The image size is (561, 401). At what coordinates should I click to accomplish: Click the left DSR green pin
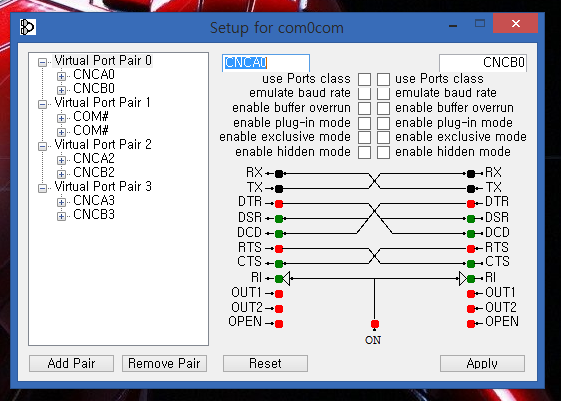[x=279, y=219]
